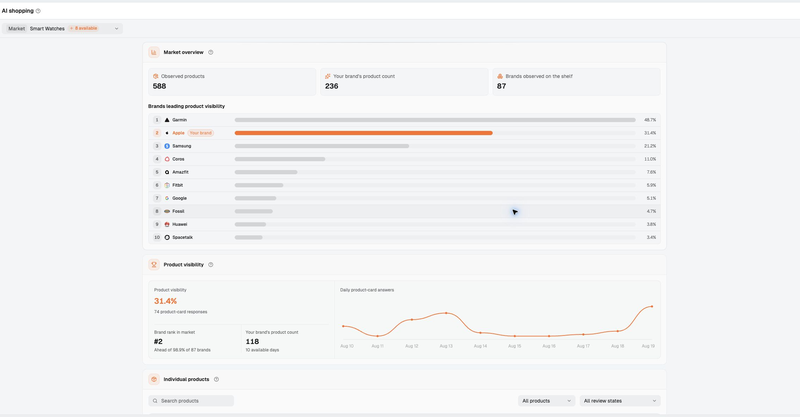Click the Apple orange visibility bar

pyautogui.click(x=363, y=133)
